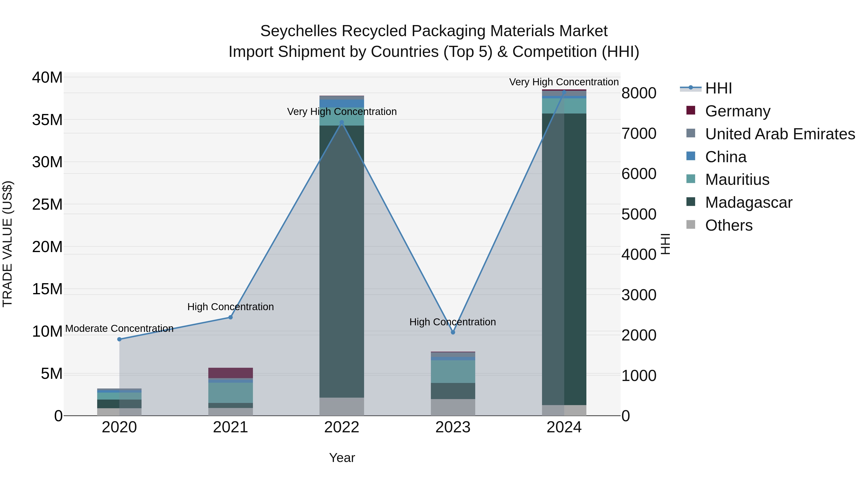Click the 2020 x-axis label

119,427
